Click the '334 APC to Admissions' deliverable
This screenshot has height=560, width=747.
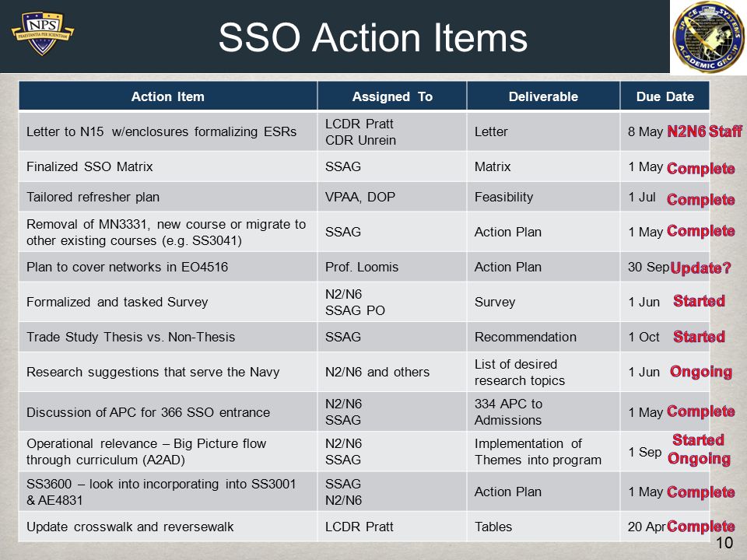click(x=543, y=412)
